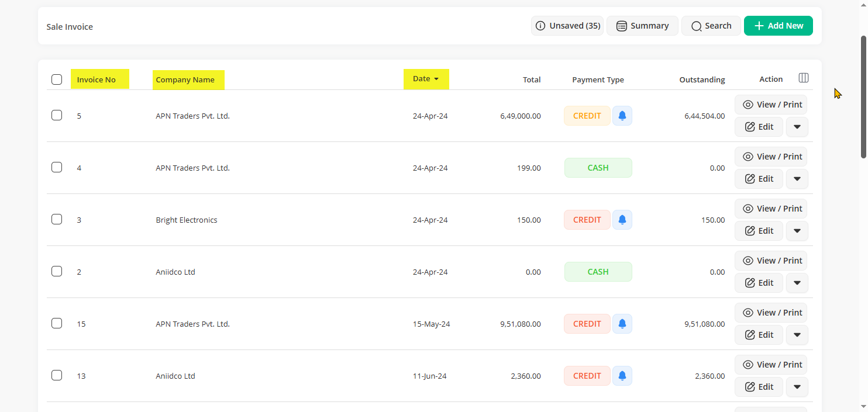
Task: Expand more actions dropdown for invoice 5
Action: (797, 127)
